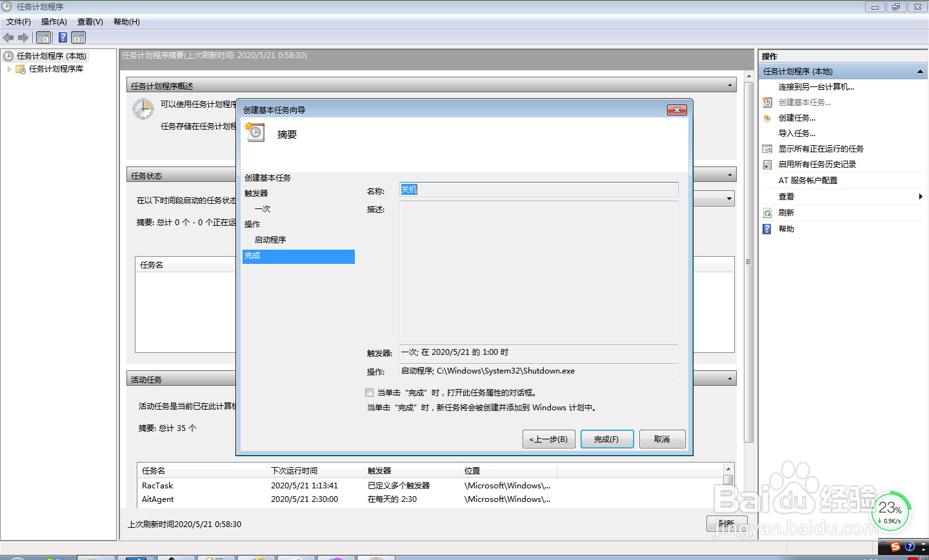This screenshot has width=929, height=560.
Task: Click the Help question-mark toolbar icon
Action: (x=62, y=37)
